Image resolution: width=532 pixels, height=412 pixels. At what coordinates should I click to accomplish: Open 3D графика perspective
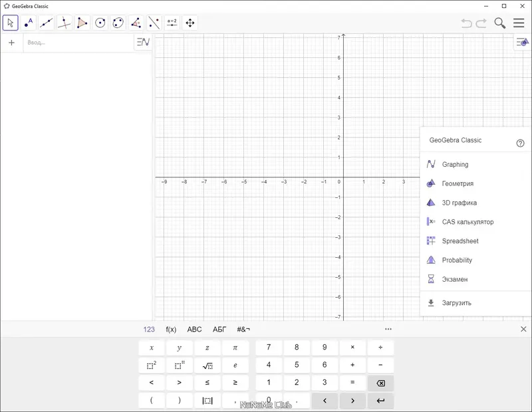(x=475, y=203)
